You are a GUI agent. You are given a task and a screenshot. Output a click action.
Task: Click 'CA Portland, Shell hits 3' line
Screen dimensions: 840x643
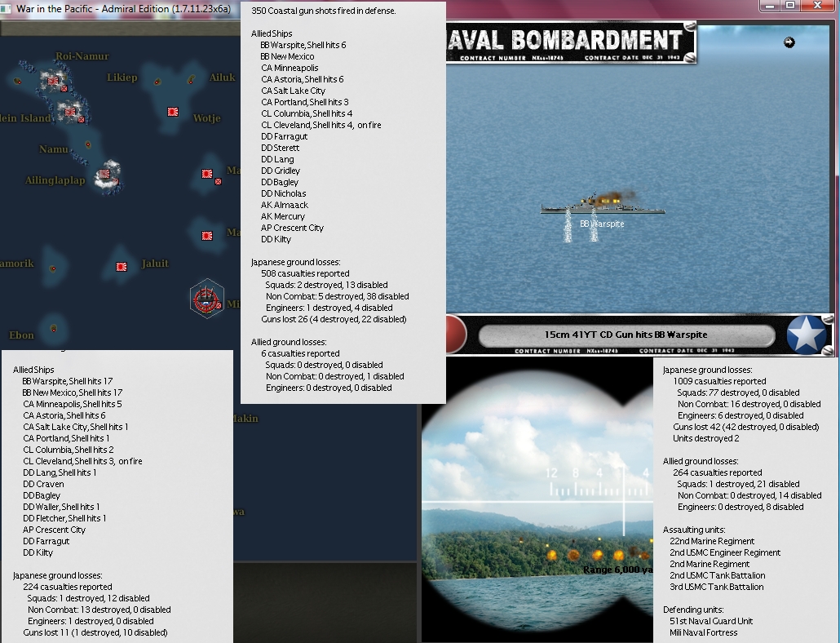[x=305, y=102]
